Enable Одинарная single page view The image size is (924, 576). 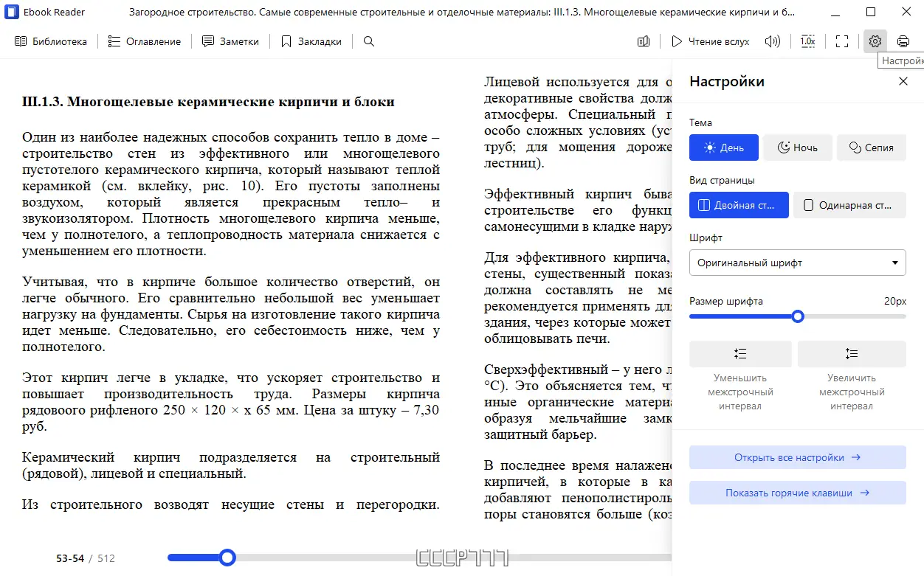(849, 205)
